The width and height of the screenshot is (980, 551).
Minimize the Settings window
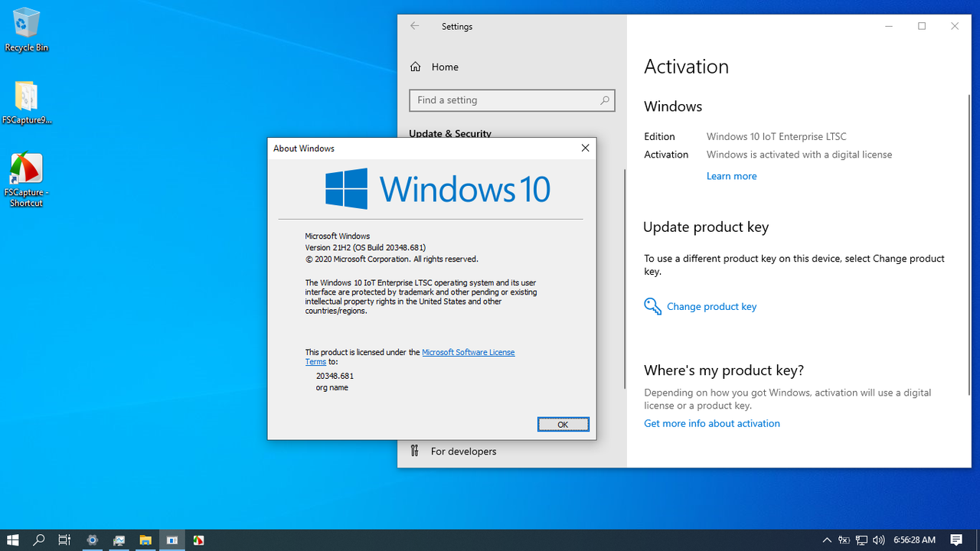889,26
